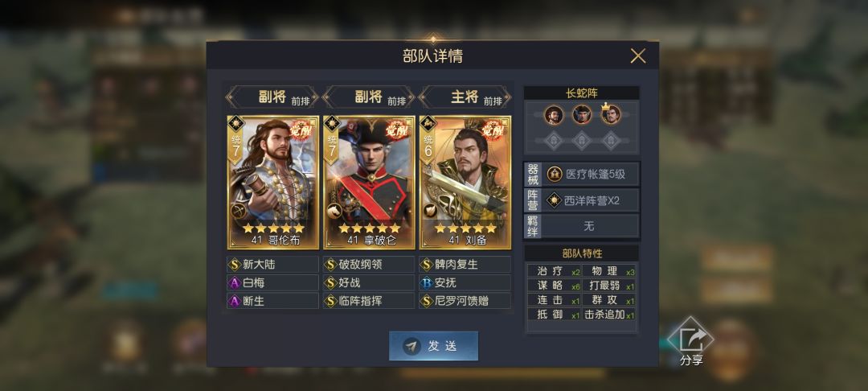Select the 新大陆 skill
868x391 pixels.
[x=273, y=264]
